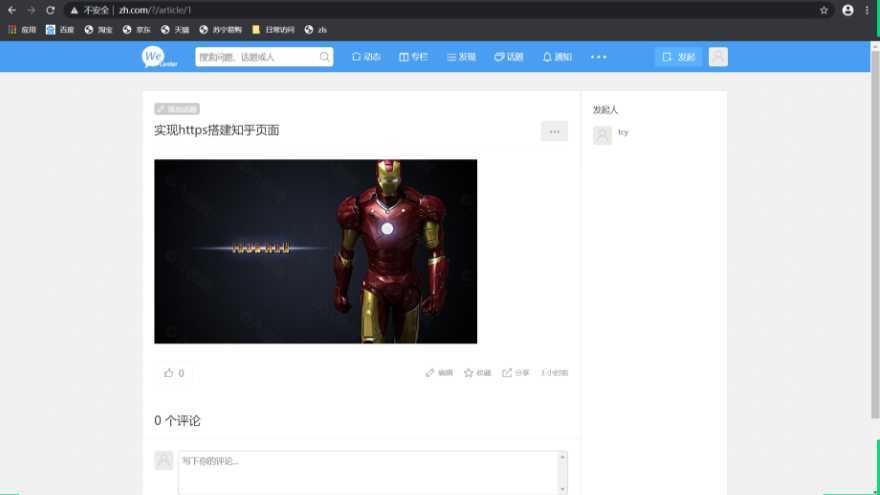Viewport: 880px width, 495px height.
Task: Click the 0 个评论 comments heading
Action: [177, 420]
